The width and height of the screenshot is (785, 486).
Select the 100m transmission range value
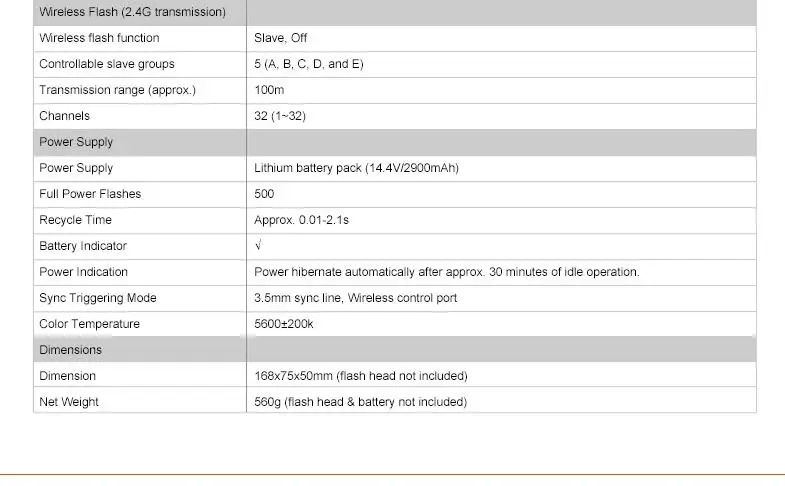(269, 90)
